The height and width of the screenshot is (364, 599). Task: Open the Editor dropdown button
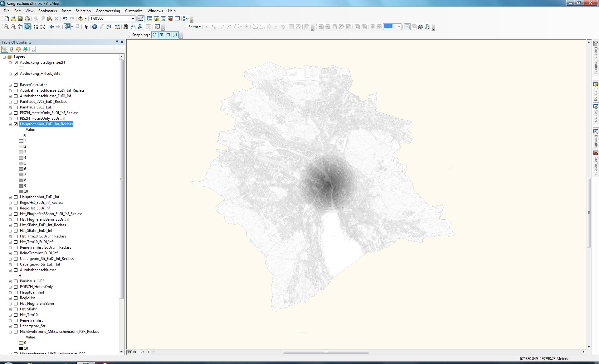tap(194, 27)
